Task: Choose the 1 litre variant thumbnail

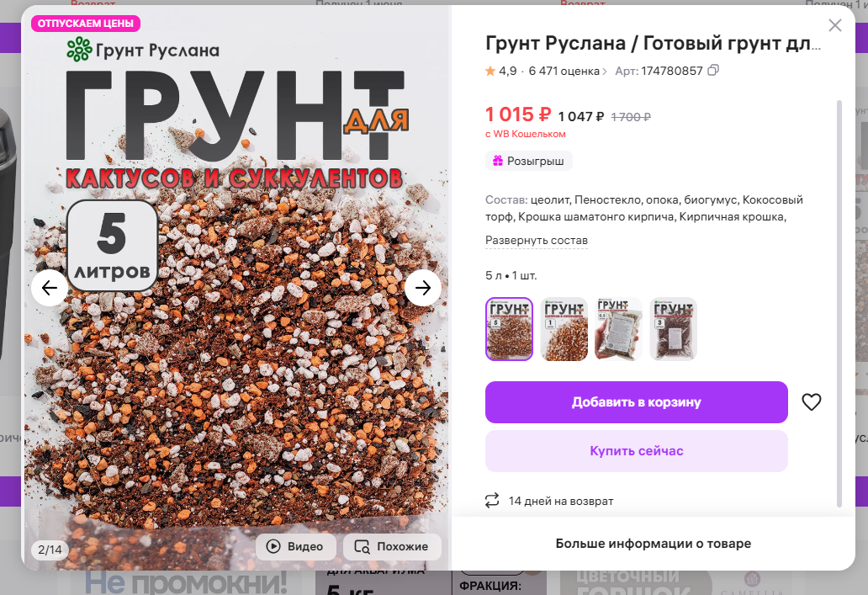Action: 564,329
